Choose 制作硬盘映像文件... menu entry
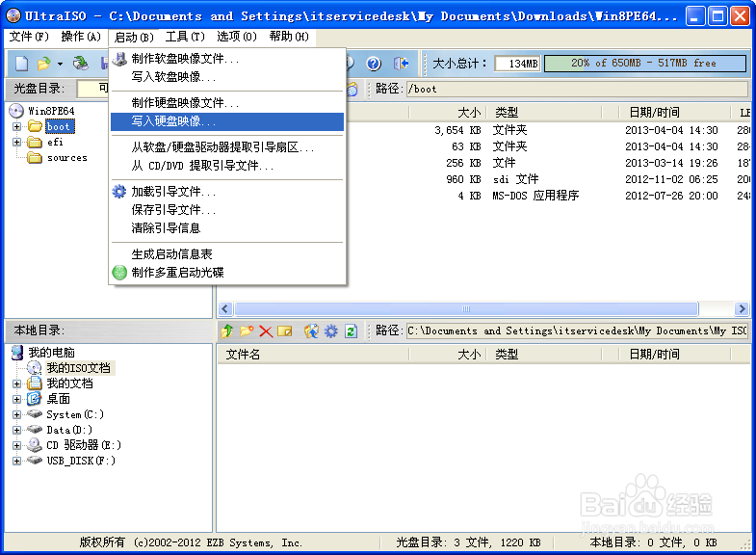 [227, 103]
